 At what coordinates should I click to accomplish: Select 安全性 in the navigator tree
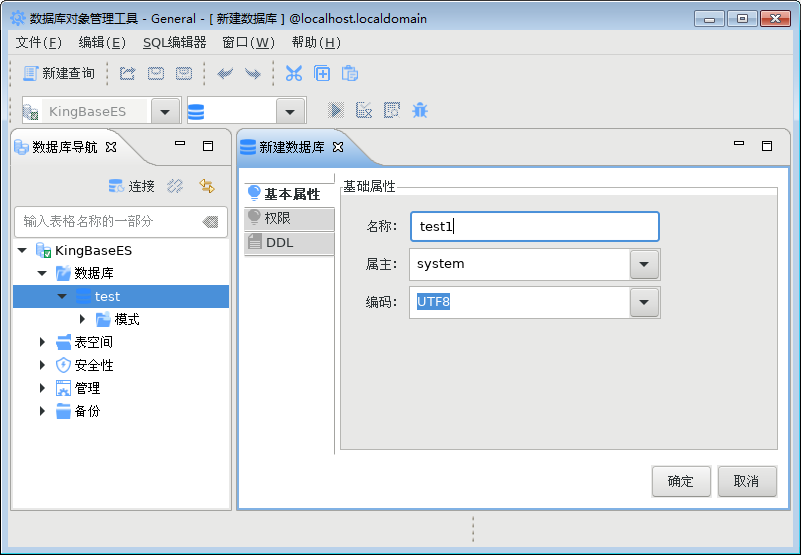[94, 365]
